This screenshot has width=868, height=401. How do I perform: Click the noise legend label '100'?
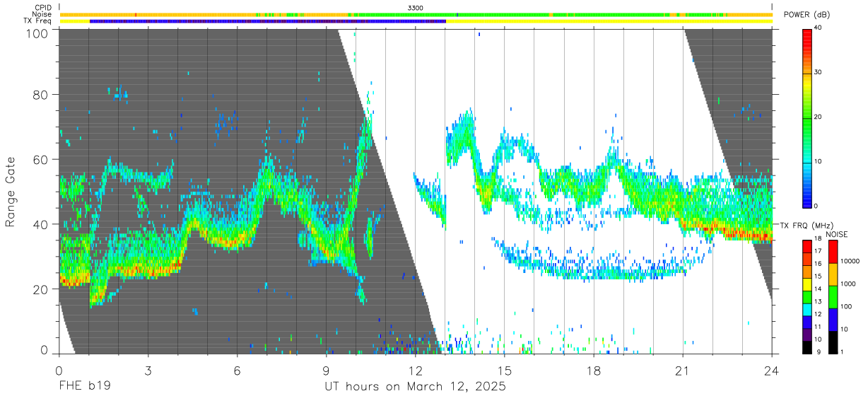click(847, 306)
